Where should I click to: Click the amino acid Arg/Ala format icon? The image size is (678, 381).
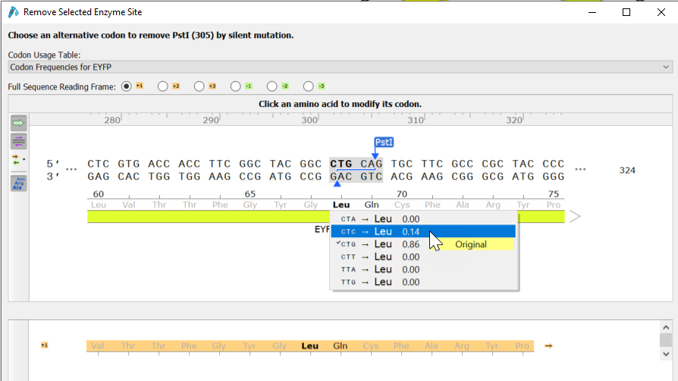click(x=19, y=183)
